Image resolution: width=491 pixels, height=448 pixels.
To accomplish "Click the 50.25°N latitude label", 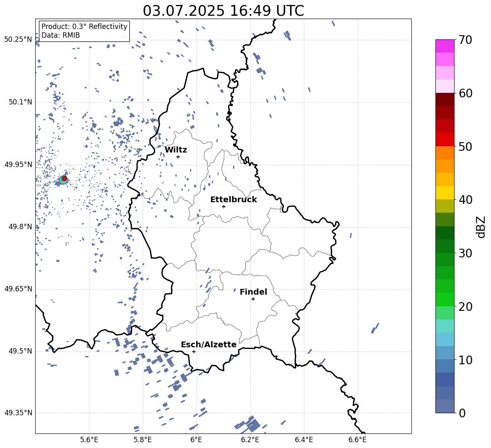I will pyautogui.click(x=18, y=39).
